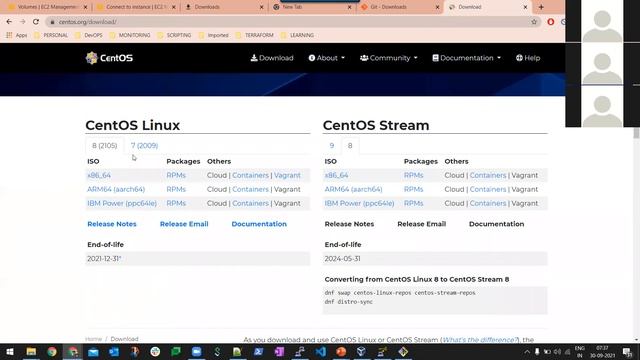
Task: Open the MONITORING bookmarks folder
Action: tap(130, 35)
